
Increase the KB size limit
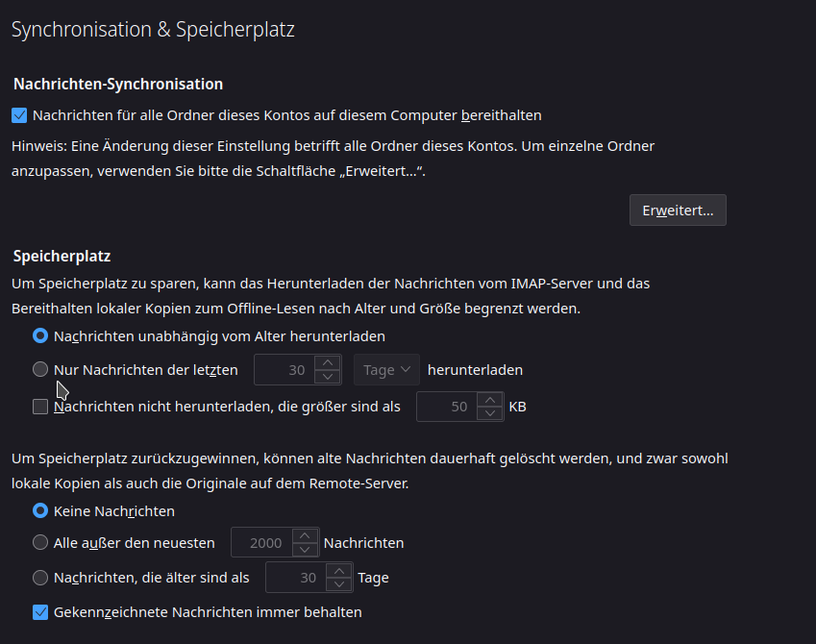point(490,399)
